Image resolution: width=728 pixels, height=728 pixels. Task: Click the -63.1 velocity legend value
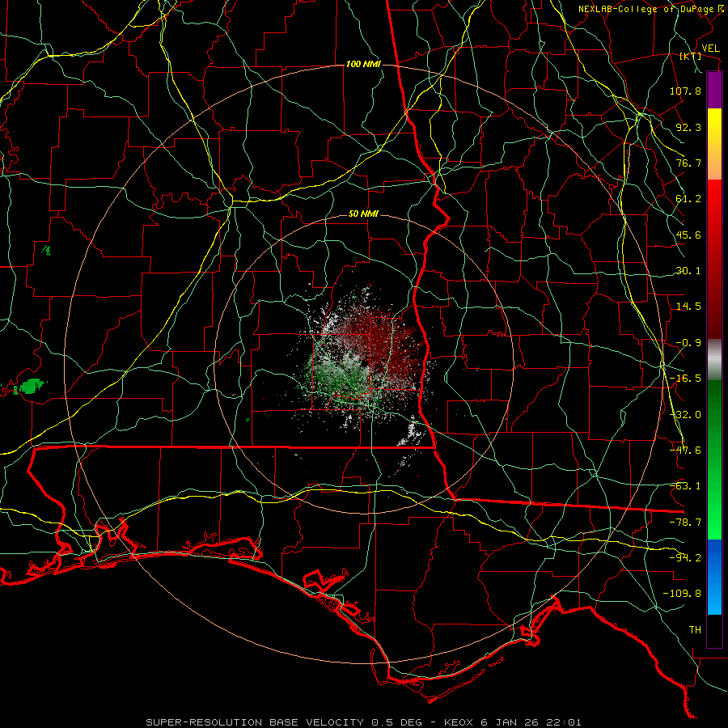[685, 486]
